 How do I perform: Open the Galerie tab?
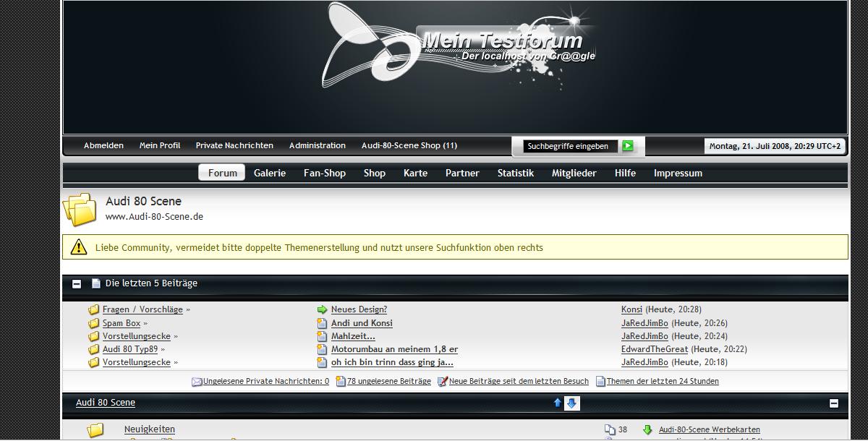coord(270,173)
